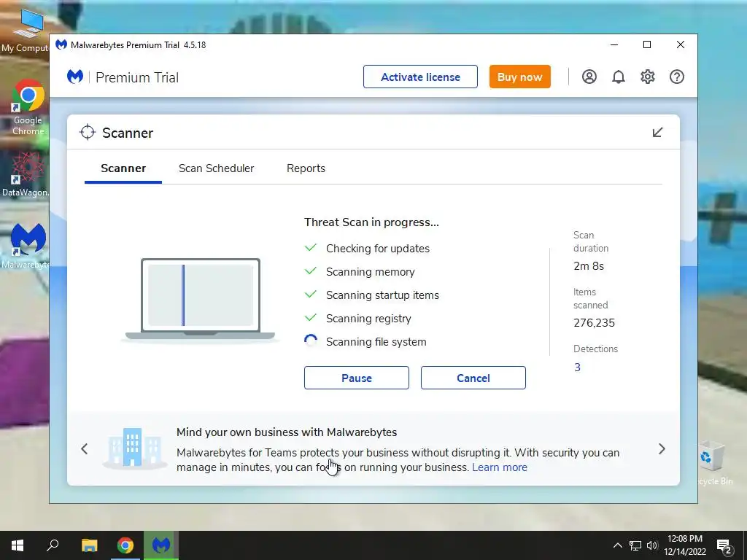Close the Malwarebytes window
This screenshot has height=560, width=747.
(681, 44)
